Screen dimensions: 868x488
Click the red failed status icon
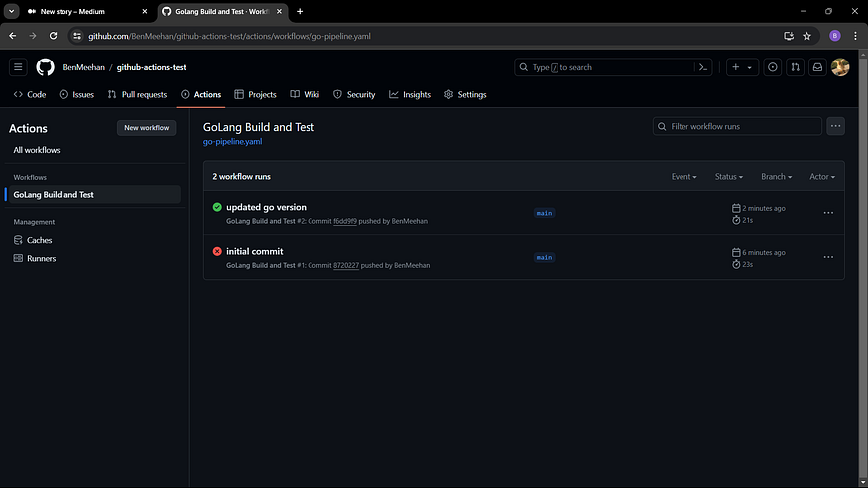(x=217, y=251)
